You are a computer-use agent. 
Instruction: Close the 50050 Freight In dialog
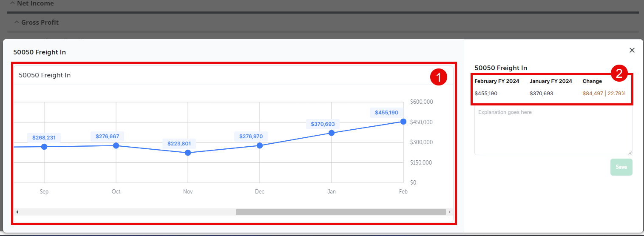click(632, 50)
